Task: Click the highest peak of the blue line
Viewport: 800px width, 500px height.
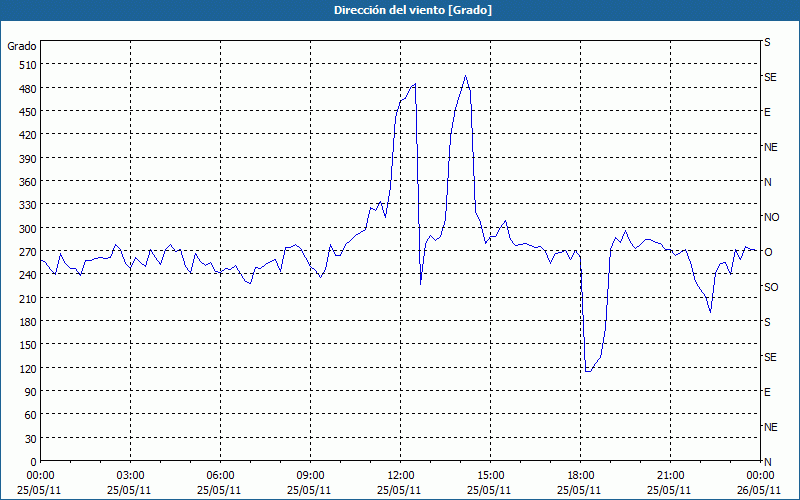Action: 465,76
